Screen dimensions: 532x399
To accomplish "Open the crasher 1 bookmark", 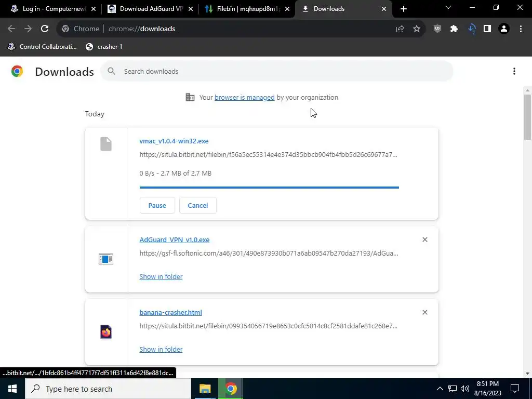I will (x=104, y=47).
